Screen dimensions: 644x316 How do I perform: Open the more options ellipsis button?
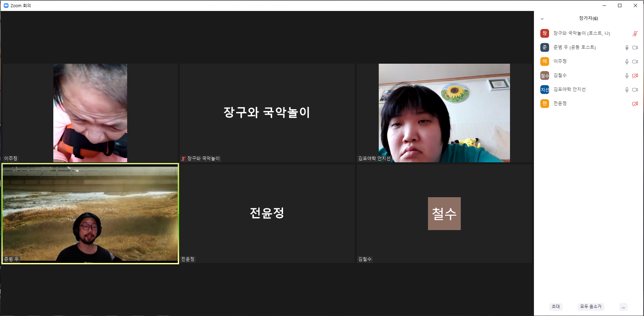(623, 307)
